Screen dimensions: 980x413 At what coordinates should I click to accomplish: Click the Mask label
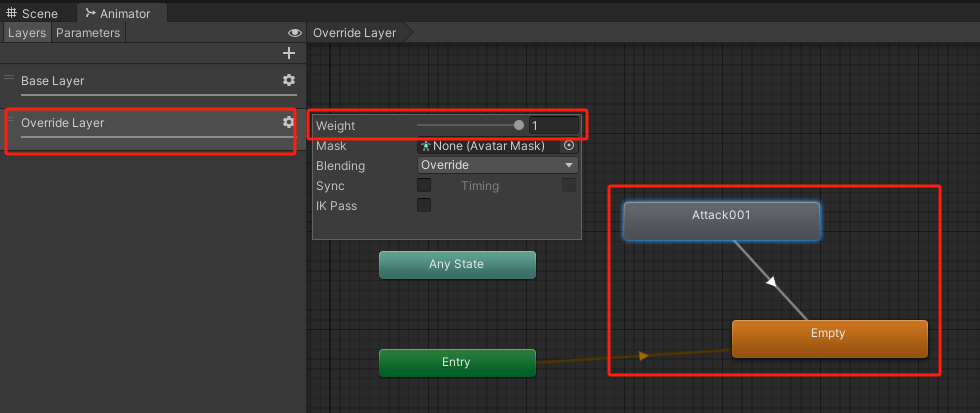click(331, 146)
